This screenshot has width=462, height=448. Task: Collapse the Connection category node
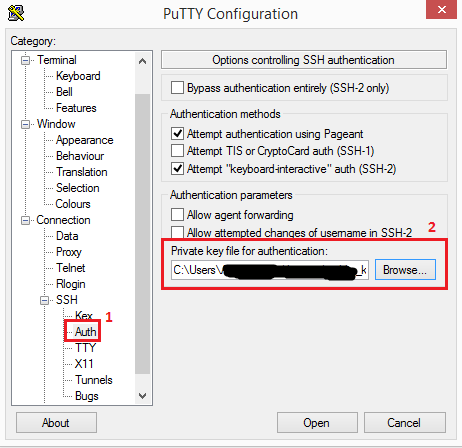[x=25, y=221]
